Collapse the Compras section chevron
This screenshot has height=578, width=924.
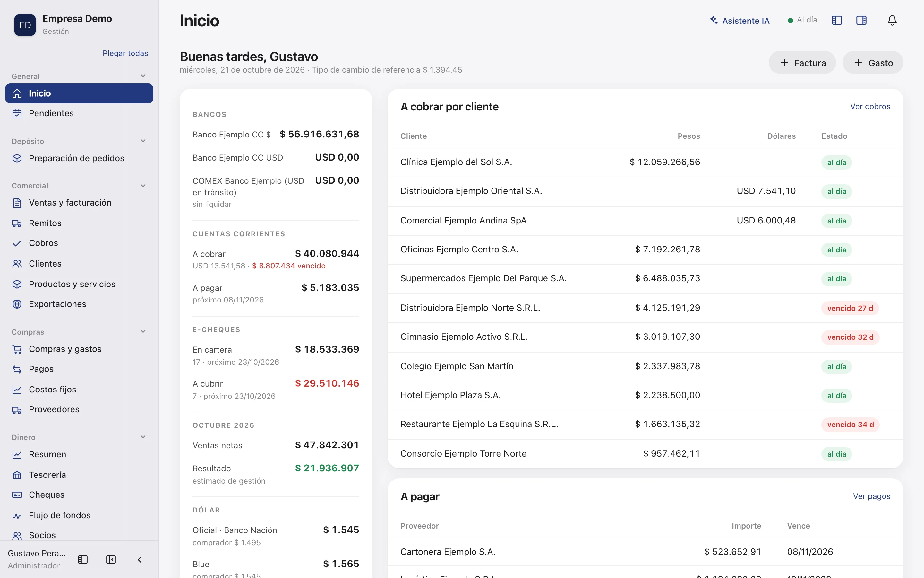point(143,332)
